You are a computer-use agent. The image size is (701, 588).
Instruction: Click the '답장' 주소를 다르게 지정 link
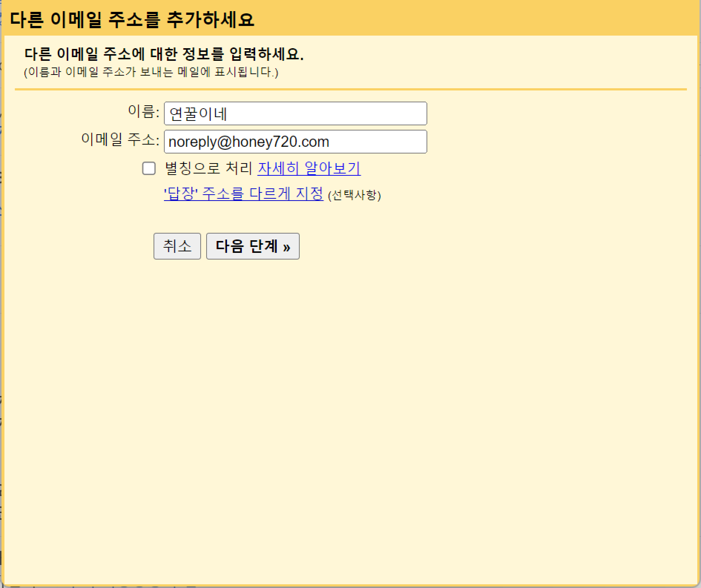point(243,194)
